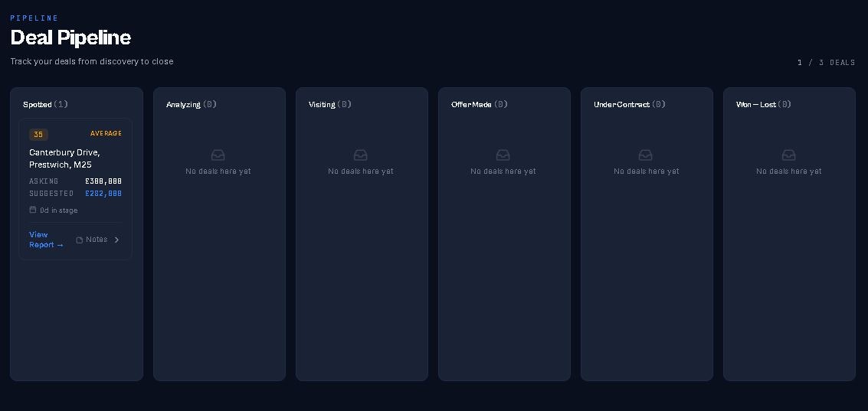
Task: Click the empty inbox icon in Analyzing column
Action: 218,155
